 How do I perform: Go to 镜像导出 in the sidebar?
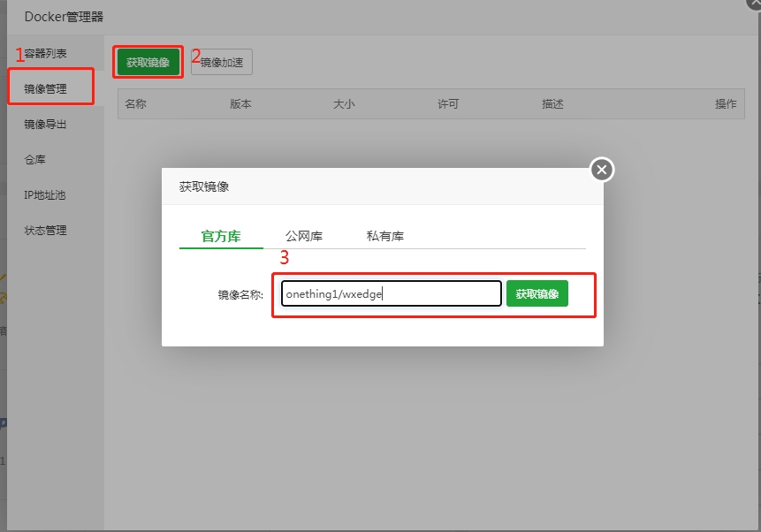pyautogui.click(x=45, y=125)
